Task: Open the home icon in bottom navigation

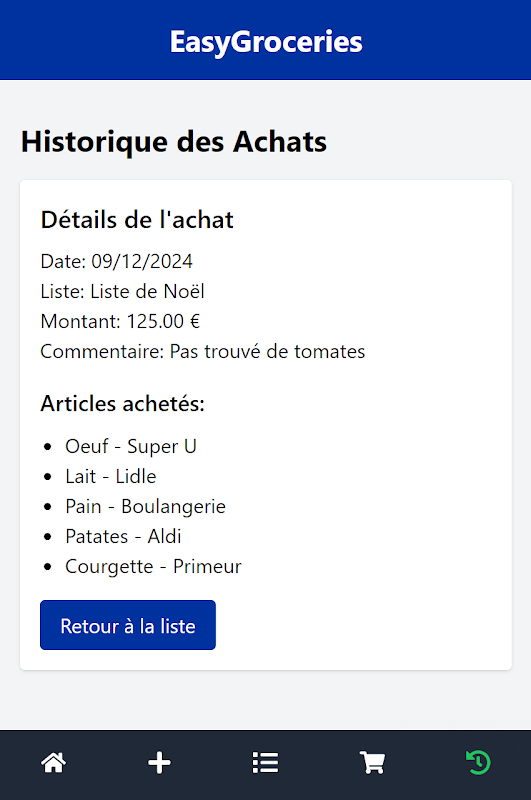Action: (x=54, y=763)
